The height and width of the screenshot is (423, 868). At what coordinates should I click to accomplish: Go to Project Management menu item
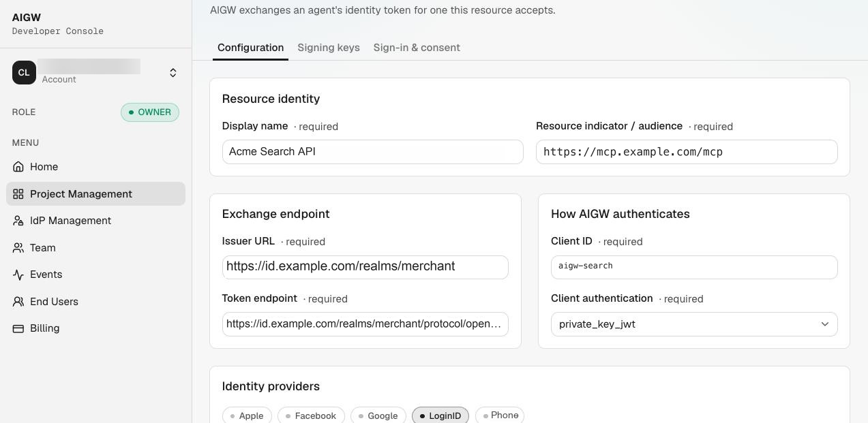coord(95,194)
